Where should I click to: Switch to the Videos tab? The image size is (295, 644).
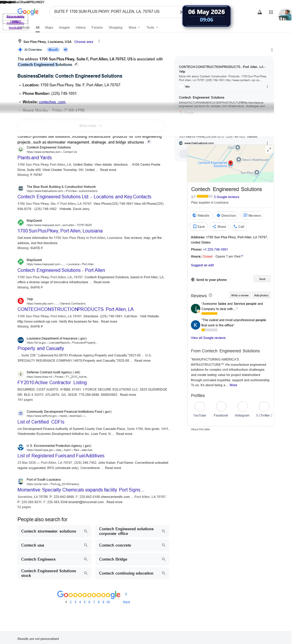tap(81, 27)
